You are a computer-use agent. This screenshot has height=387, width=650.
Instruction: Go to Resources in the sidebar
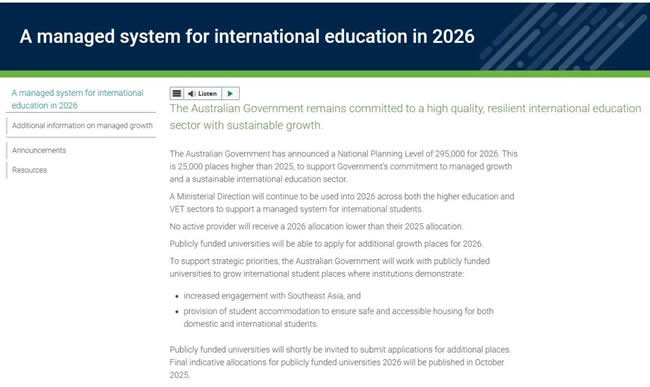click(29, 170)
